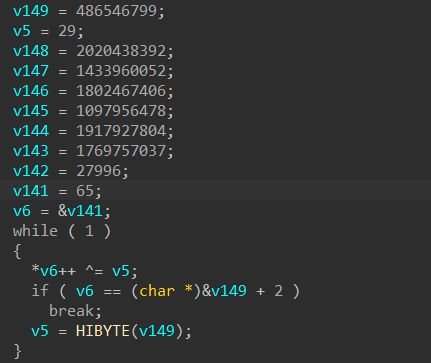Click the variable v144
Viewport: 431px width, 363px height.
[x=31, y=131]
